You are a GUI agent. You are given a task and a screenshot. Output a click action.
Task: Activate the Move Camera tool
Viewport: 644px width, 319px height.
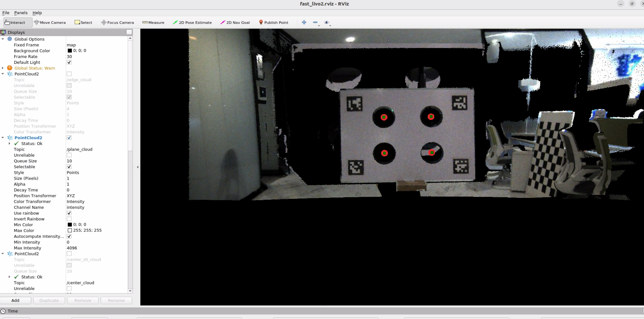(x=50, y=22)
